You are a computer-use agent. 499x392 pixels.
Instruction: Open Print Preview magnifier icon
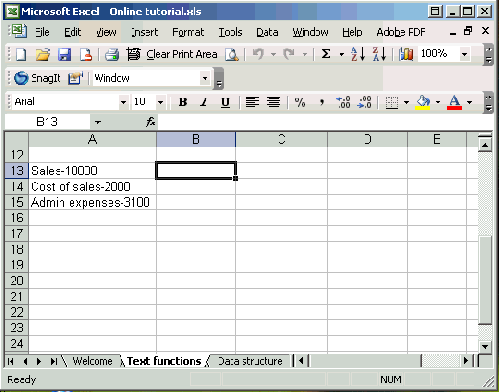(x=232, y=54)
